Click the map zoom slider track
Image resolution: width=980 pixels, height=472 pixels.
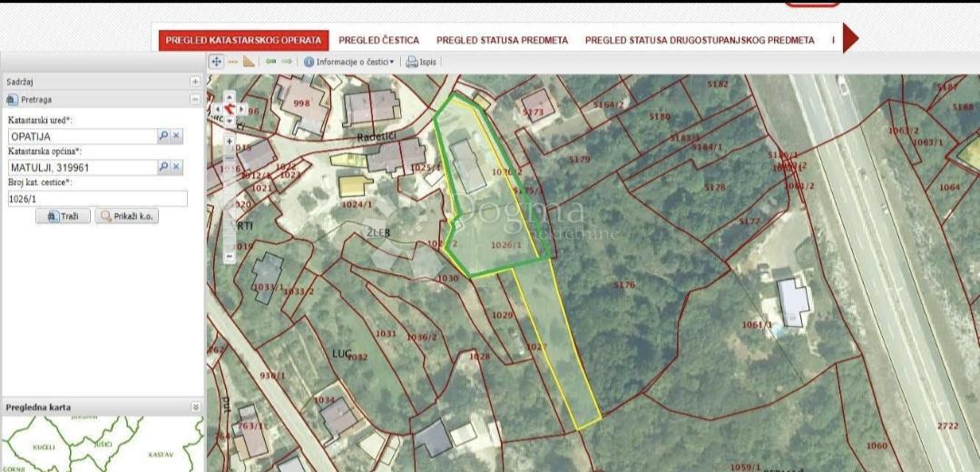[230, 199]
